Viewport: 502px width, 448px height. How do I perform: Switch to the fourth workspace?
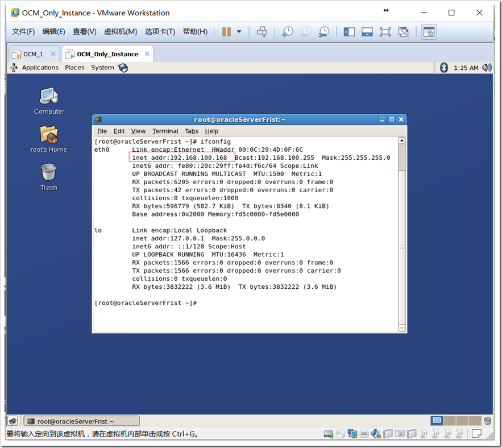pos(475,421)
